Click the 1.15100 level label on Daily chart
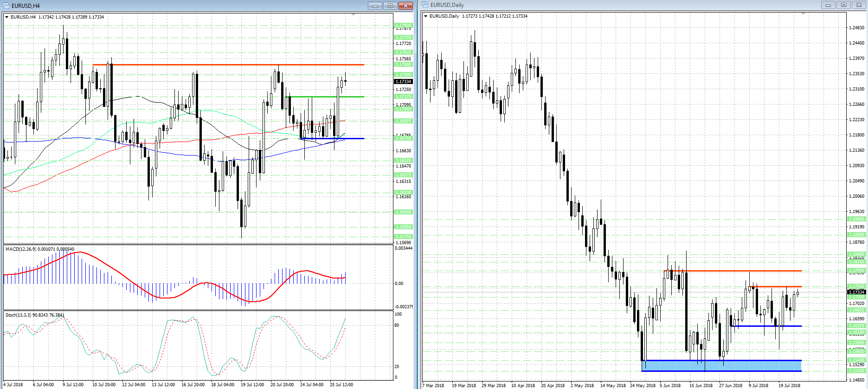The width and height of the screenshot is (868, 389). point(856,371)
